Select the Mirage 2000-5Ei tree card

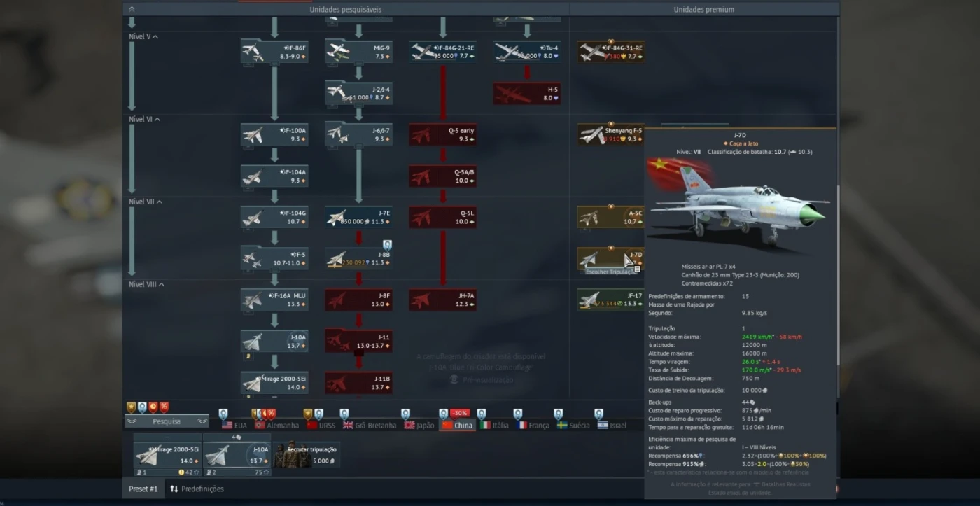[274, 382]
